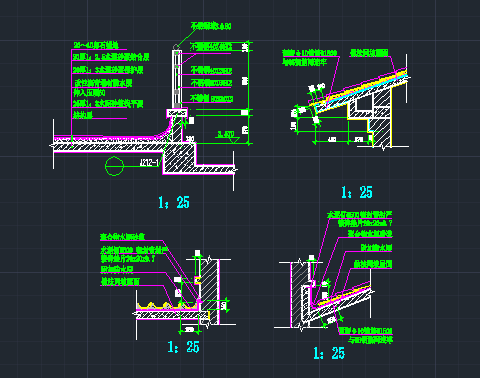Select the handrail circle atop the railing post

click(x=176, y=46)
